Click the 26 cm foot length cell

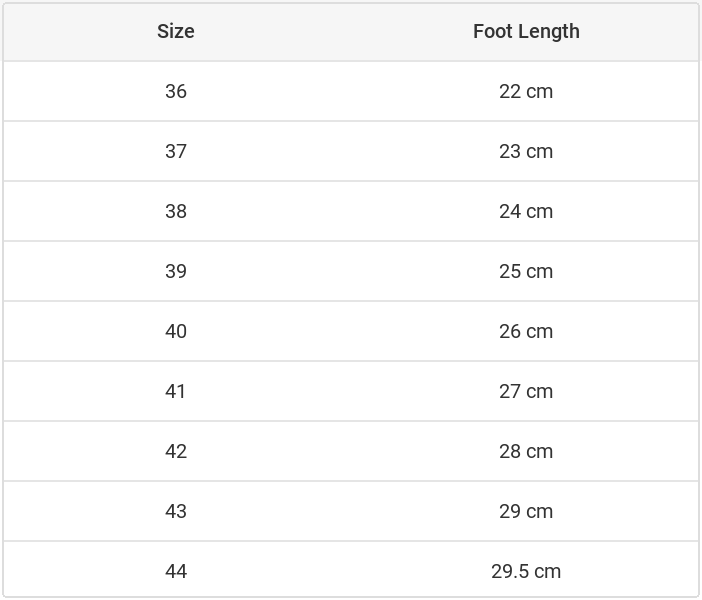526,331
